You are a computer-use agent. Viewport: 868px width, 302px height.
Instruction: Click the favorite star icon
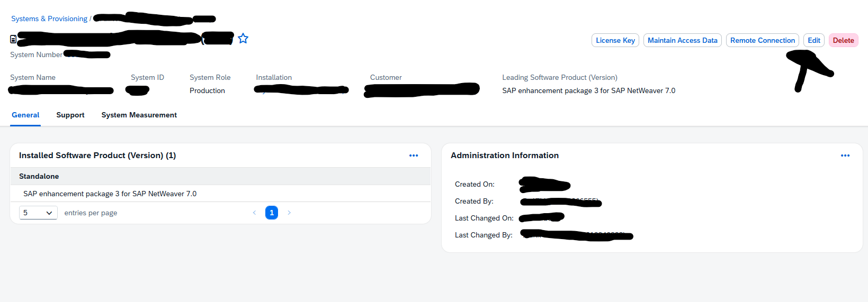pyautogui.click(x=243, y=38)
